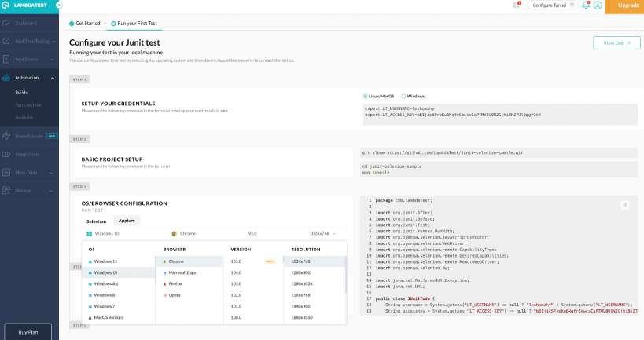The height and width of the screenshot is (340, 644).
Task: Toggle the OS/browser configuration dropdown arrow
Action: click(335, 233)
